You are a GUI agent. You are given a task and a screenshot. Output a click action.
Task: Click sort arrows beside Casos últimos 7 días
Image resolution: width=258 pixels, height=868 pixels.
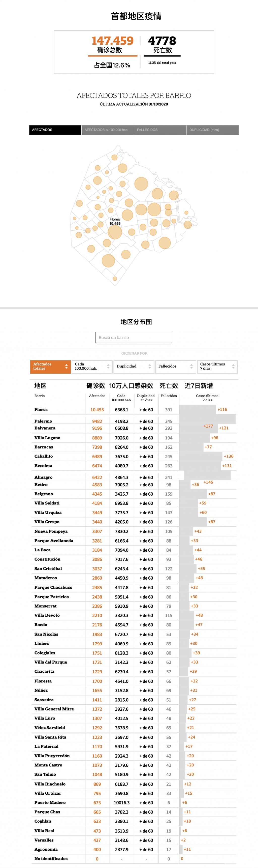(x=233, y=366)
